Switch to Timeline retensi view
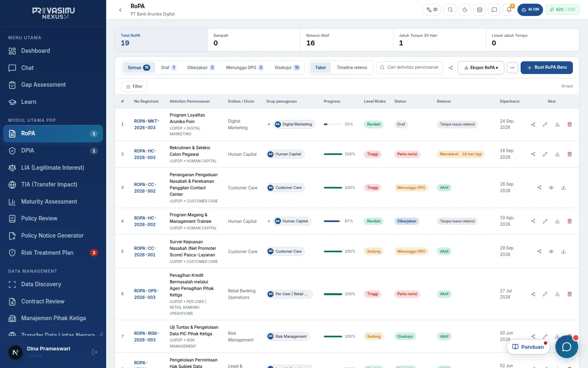588x368 pixels. point(352,68)
